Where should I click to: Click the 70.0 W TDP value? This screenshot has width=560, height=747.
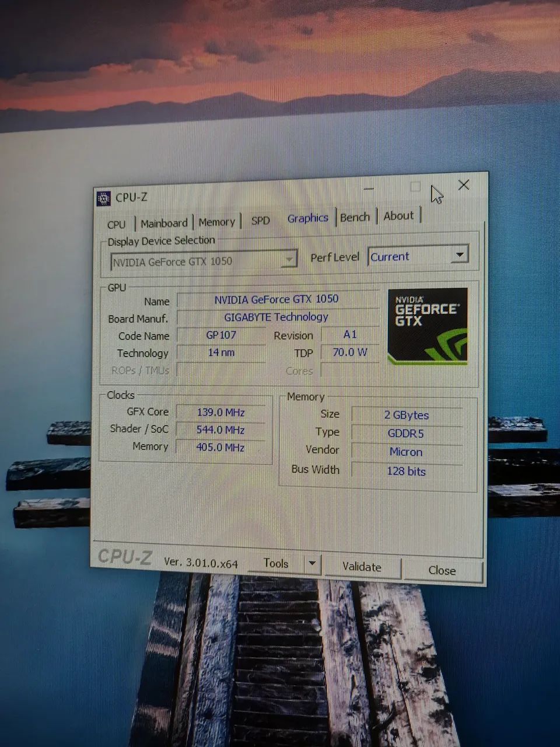[350, 352]
